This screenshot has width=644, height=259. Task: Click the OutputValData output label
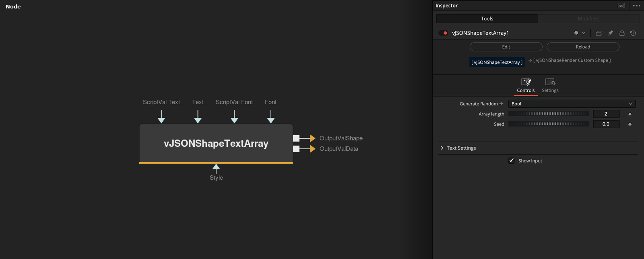[339, 149]
